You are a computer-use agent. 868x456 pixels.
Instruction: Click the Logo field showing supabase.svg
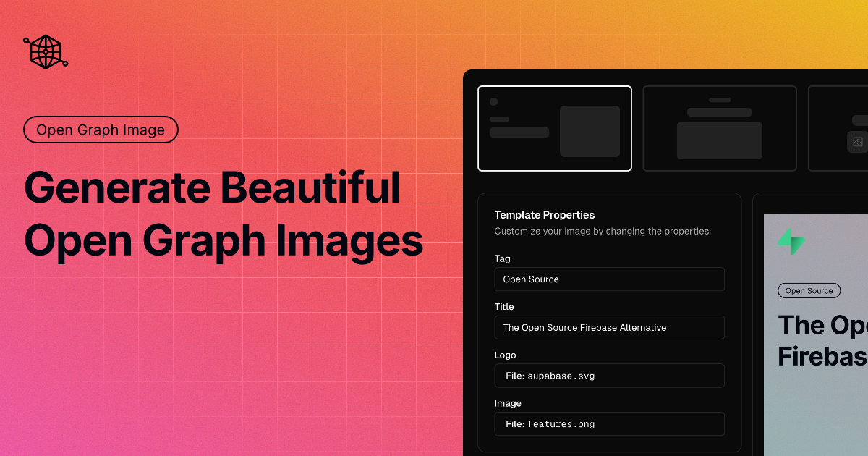[609, 376]
